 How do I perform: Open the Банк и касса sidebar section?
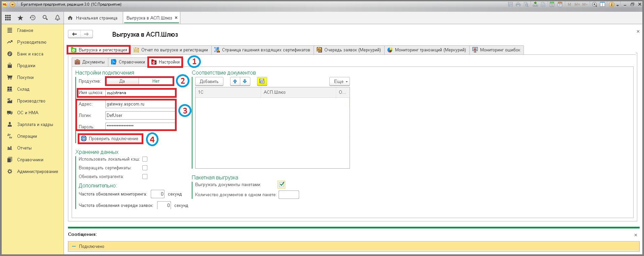30,54
